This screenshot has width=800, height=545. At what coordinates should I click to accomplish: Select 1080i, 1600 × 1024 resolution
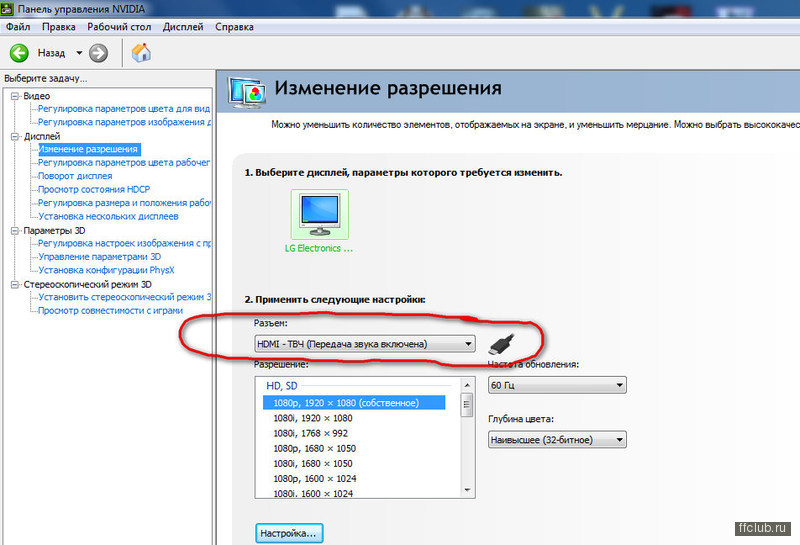pos(313,493)
